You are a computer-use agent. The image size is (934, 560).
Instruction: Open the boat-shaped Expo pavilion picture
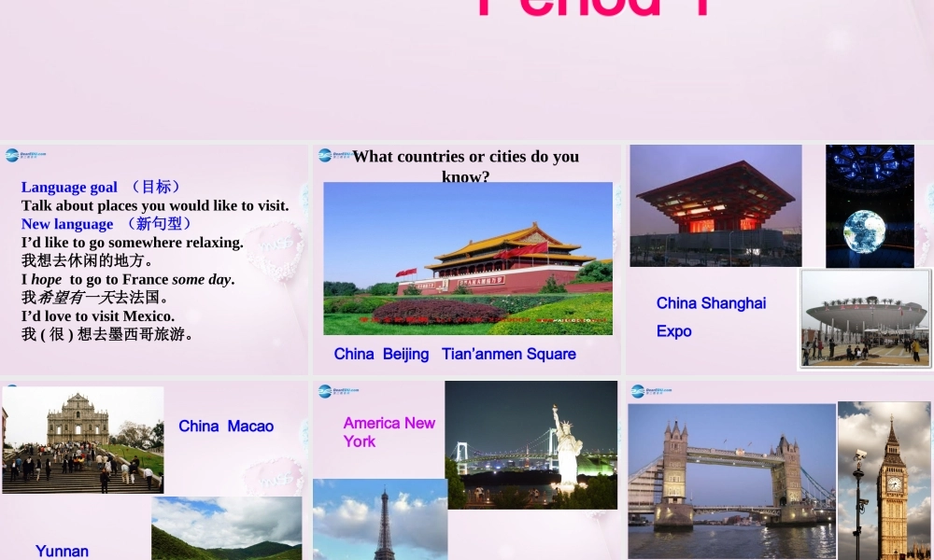point(865,317)
